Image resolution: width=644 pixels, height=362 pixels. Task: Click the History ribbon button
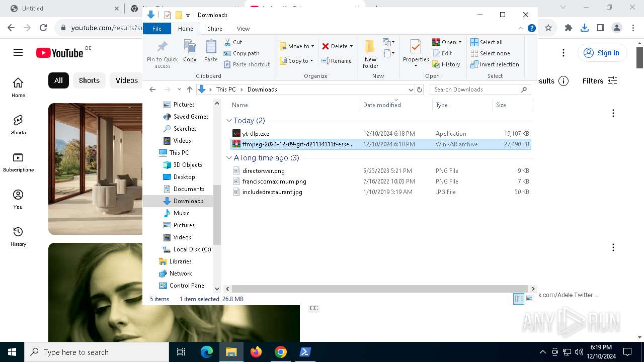point(446,64)
